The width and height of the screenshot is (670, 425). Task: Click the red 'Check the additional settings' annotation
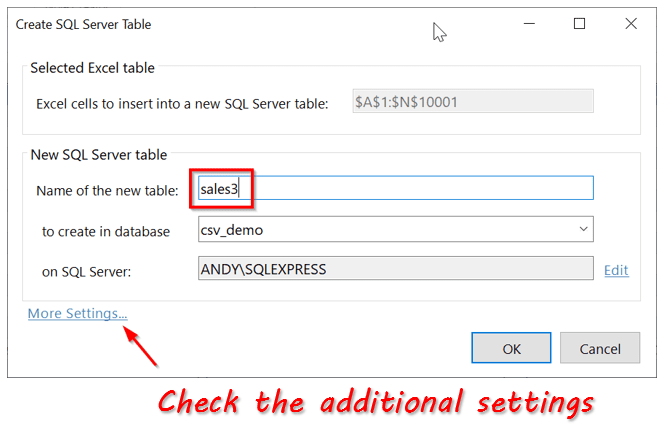[376, 403]
